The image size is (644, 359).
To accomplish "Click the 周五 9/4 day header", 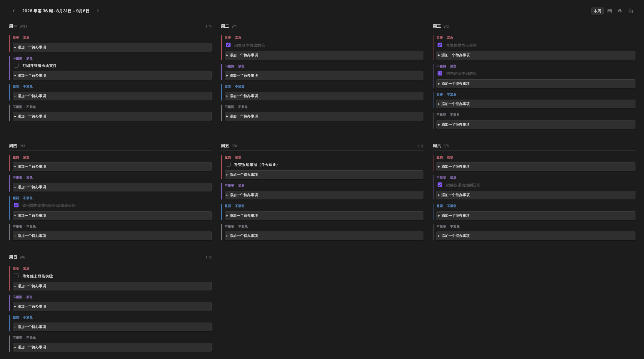I will 229,146.
